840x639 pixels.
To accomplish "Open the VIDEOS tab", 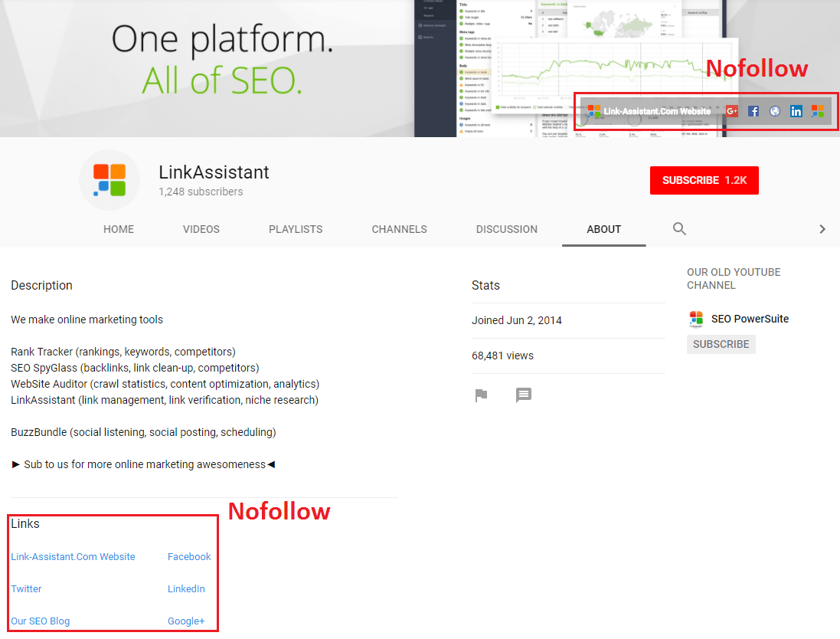I will [201, 229].
